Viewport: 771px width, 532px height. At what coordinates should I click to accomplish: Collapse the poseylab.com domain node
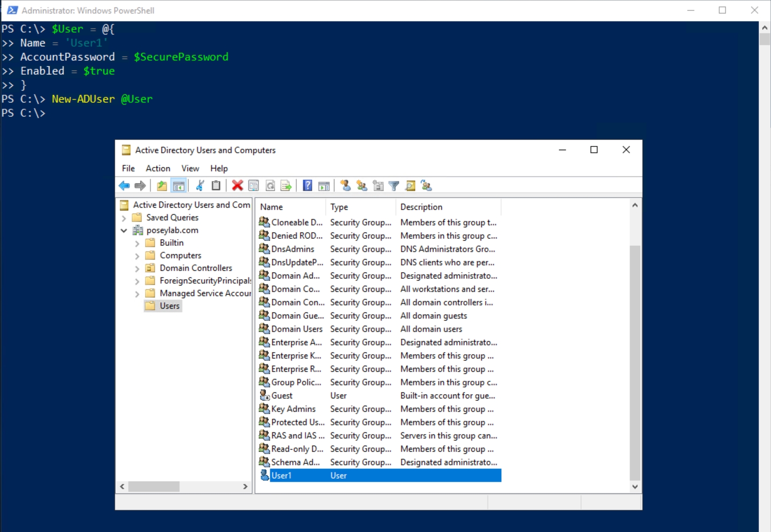[123, 230]
